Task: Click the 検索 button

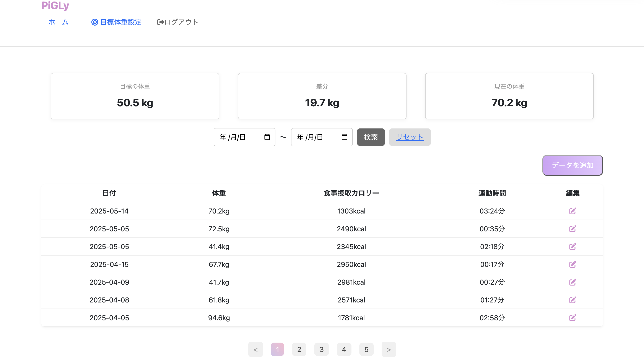Action: [371, 137]
